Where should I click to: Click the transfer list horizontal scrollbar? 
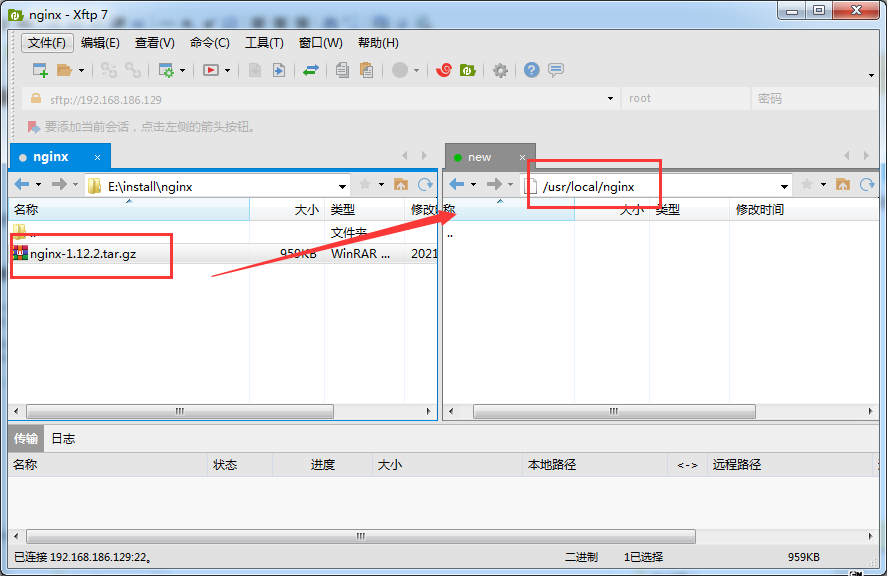pos(361,536)
